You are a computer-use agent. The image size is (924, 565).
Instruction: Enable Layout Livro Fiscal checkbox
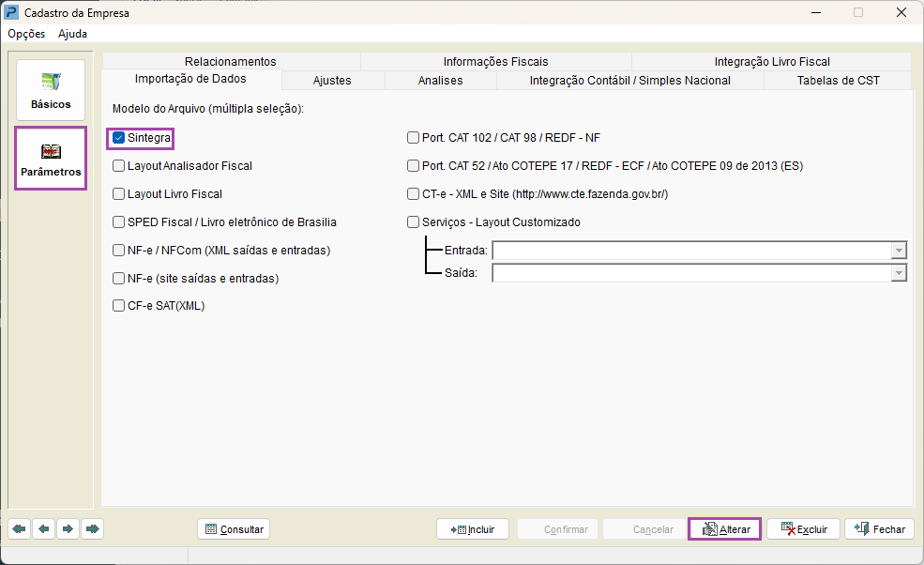pos(119,194)
